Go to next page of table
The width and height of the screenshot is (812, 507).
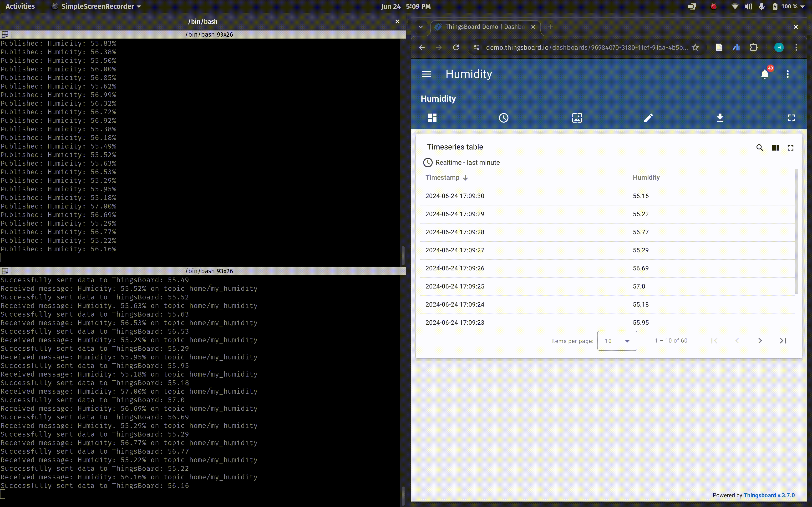pos(760,341)
